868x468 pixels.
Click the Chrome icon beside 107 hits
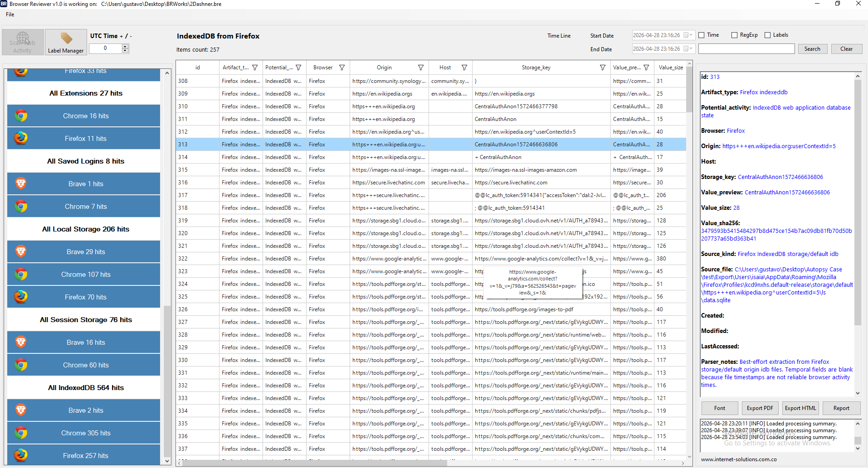(x=21, y=275)
